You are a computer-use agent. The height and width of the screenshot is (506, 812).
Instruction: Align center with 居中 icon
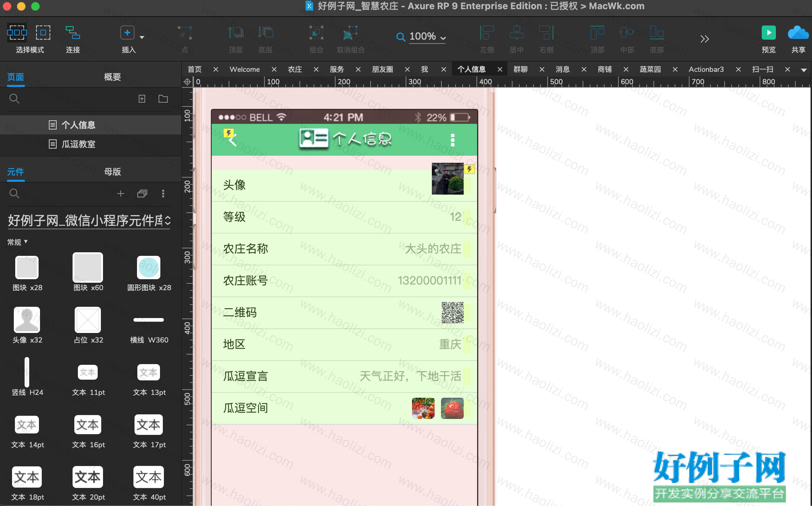516,33
